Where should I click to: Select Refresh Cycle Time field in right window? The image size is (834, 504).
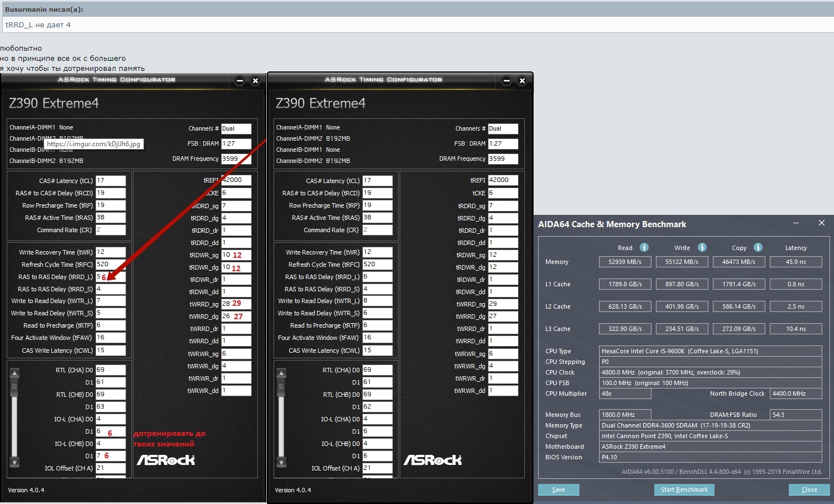(377, 265)
